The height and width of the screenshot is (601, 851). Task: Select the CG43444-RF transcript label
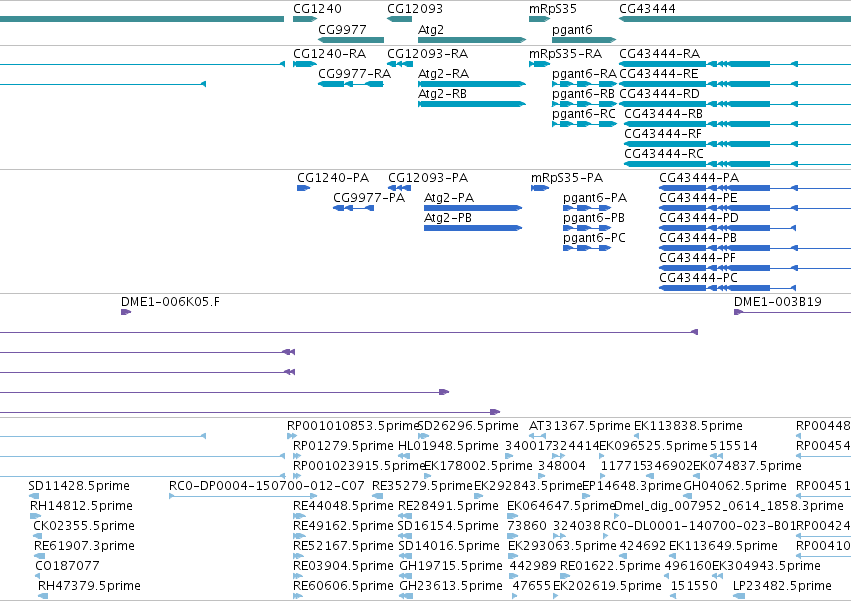663,134
